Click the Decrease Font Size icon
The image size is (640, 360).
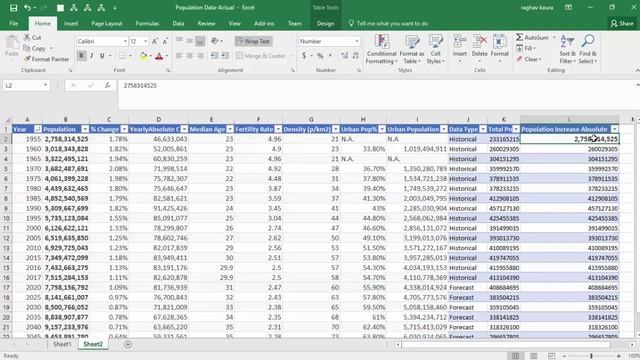[165, 41]
